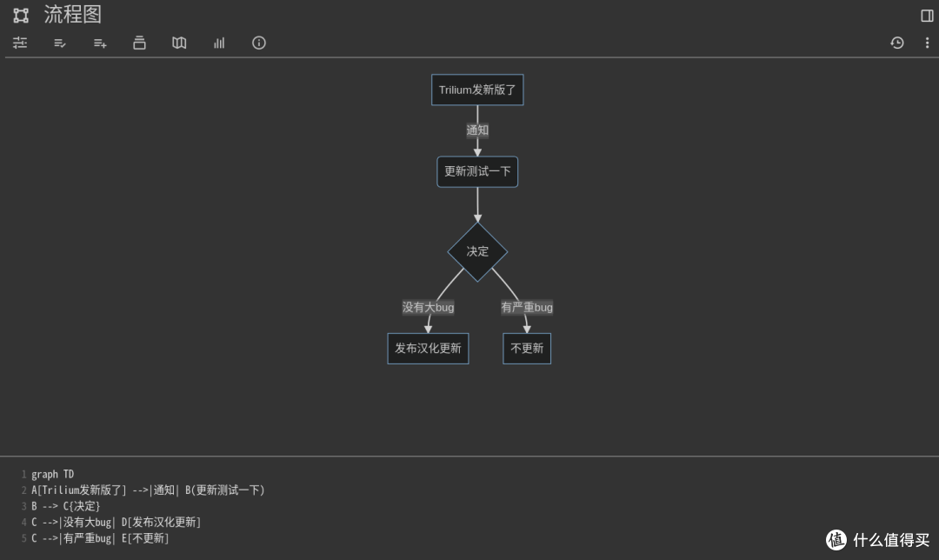Click the 更新测试一下 flowchart node
This screenshot has width=939, height=560.
[x=477, y=172]
